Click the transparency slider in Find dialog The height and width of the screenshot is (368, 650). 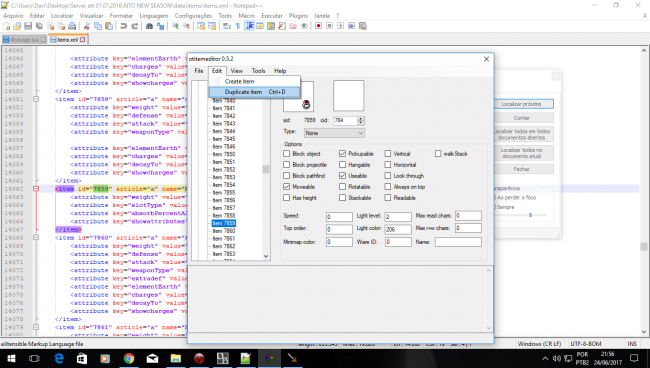pyautogui.click(x=530, y=215)
